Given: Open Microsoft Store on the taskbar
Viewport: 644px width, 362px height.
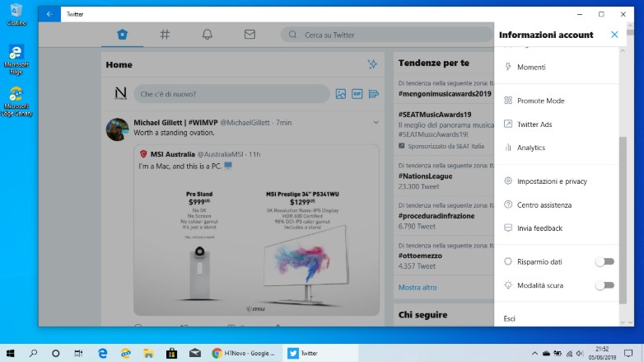Looking at the screenshot, I should (x=171, y=353).
